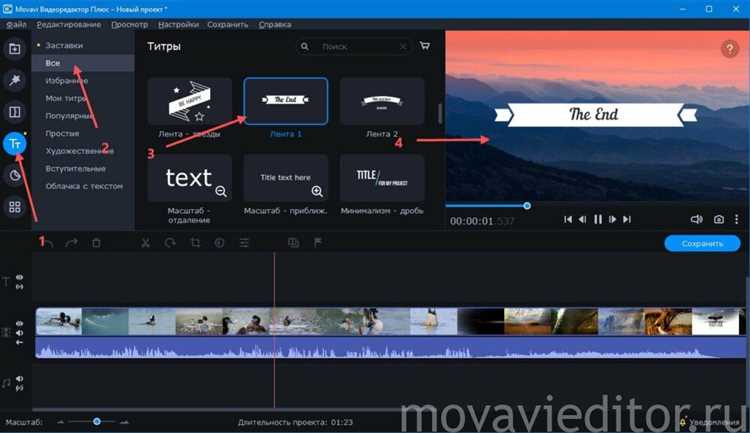Open the Справка menu
750x433 pixels.
pyautogui.click(x=275, y=24)
